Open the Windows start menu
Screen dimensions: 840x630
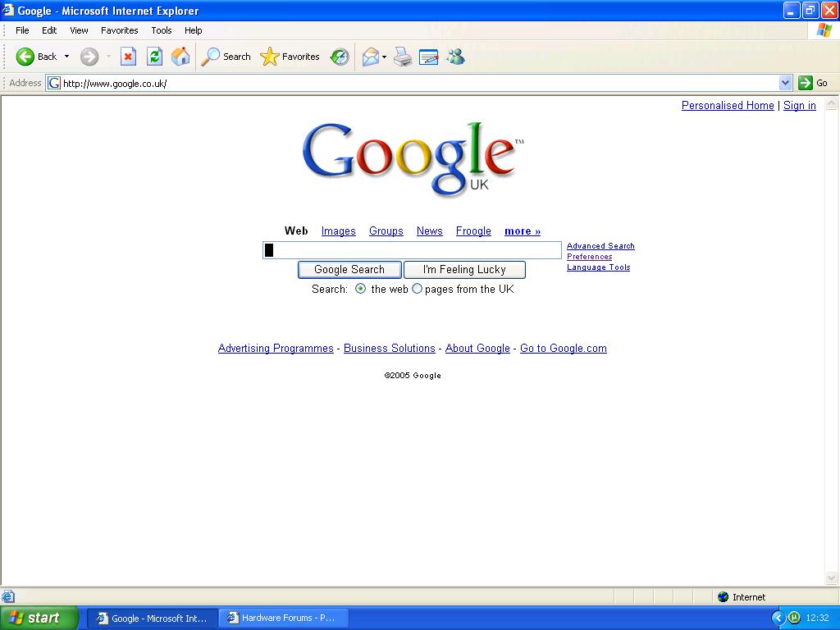point(39,619)
